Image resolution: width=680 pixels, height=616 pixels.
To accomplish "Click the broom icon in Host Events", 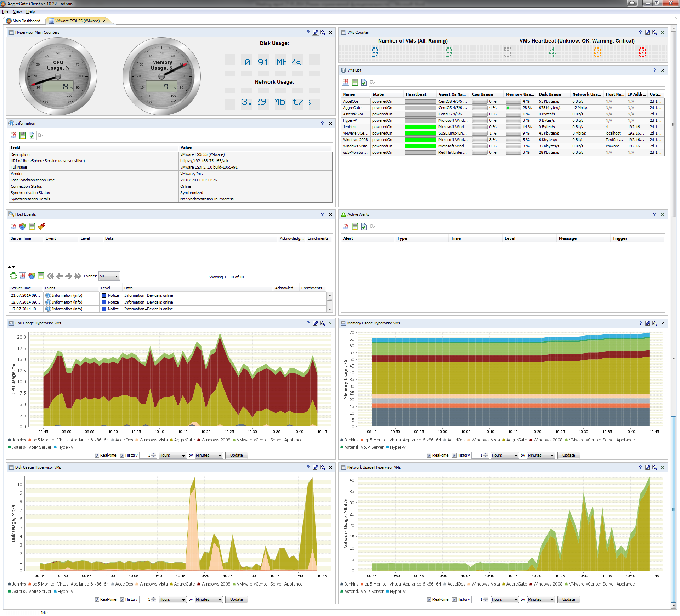I will [41, 226].
